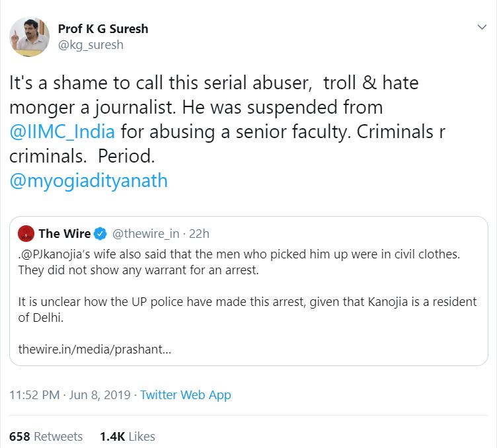Click The Wire account name

pos(65,233)
